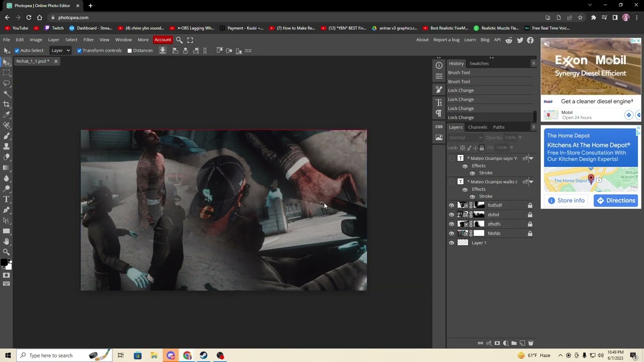The height and width of the screenshot is (362, 644).
Task: Open the Opacity slider arrow
Action: pos(520,137)
